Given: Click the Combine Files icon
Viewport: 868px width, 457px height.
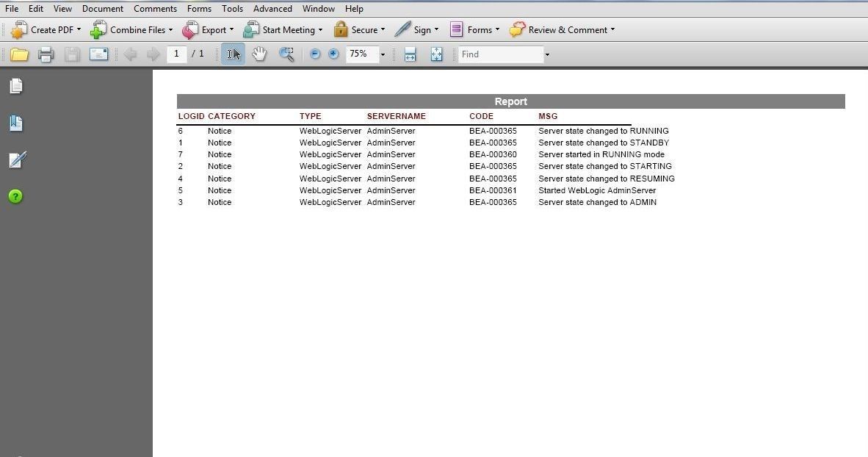Looking at the screenshot, I should coord(98,30).
